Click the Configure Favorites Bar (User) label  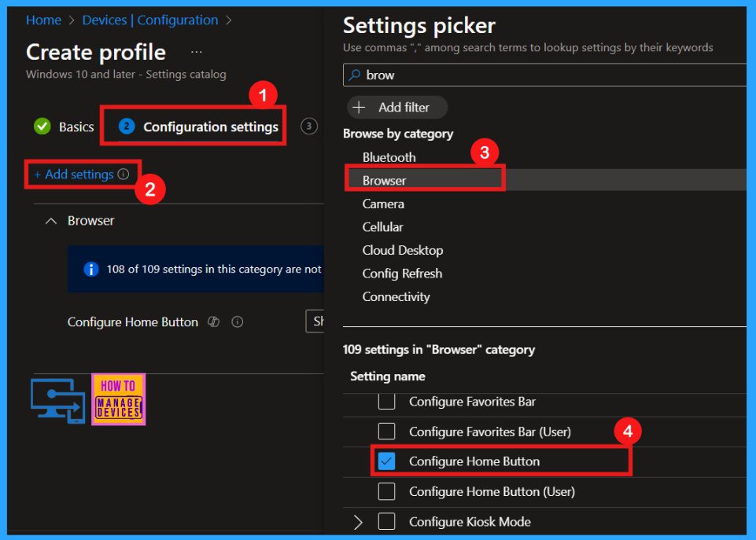[x=490, y=432]
